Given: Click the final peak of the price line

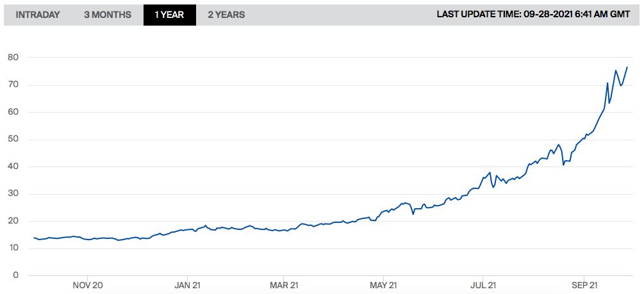Looking at the screenshot, I should coord(627,67).
